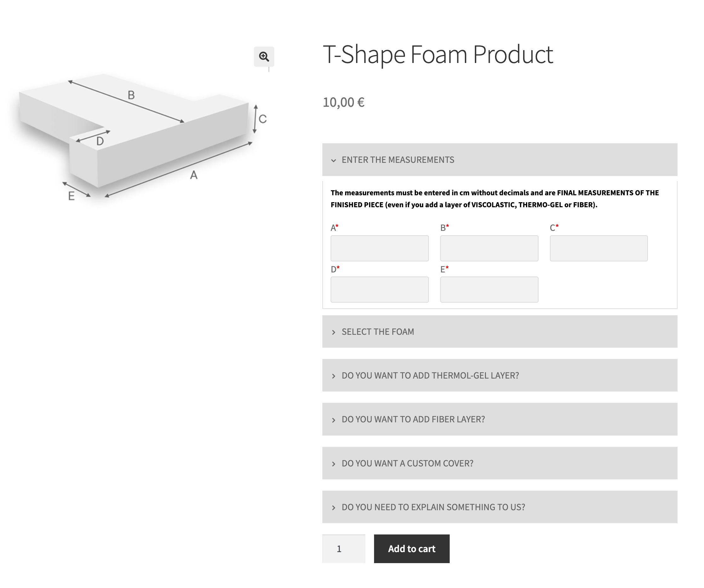Click the T-Shape Foam Product title
Screen dimensions: 704x588
tap(437, 54)
